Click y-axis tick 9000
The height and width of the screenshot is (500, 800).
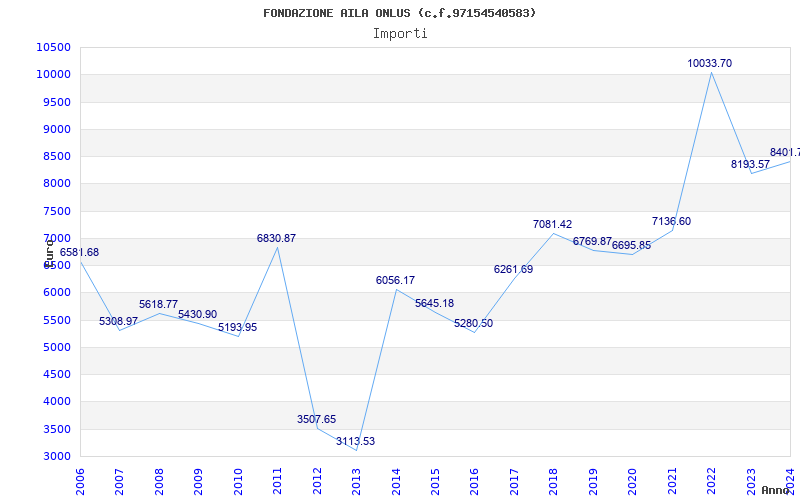[56, 129]
